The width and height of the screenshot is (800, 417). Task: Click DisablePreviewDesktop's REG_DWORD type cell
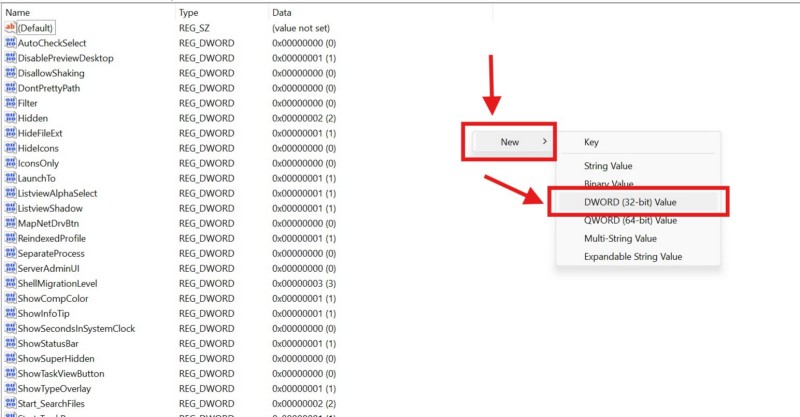(207, 58)
